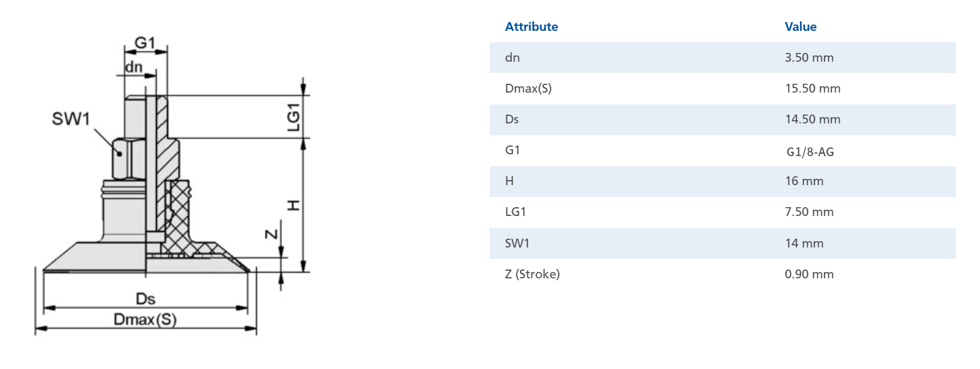Click the 0.90 mm stroke value
Screen dimensions: 980x369
[x=809, y=274]
